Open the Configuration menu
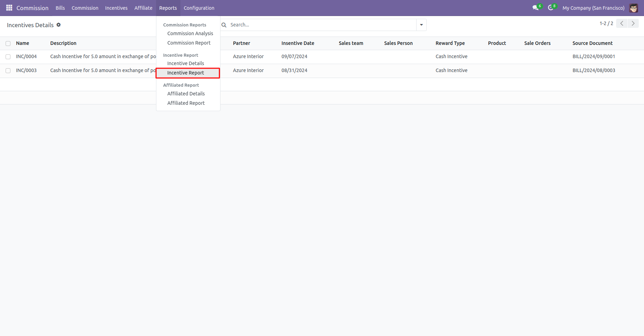The width and height of the screenshot is (644, 336). tap(199, 8)
